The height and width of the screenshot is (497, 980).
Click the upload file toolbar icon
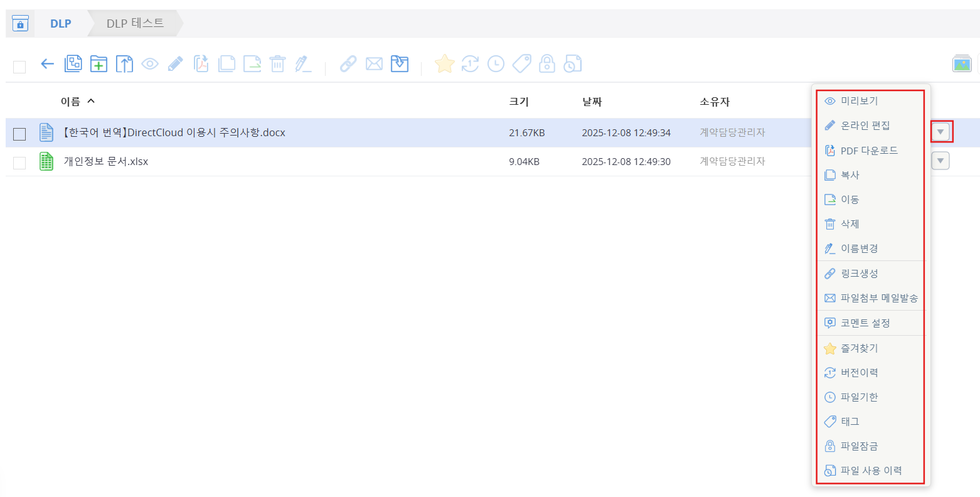point(124,63)
